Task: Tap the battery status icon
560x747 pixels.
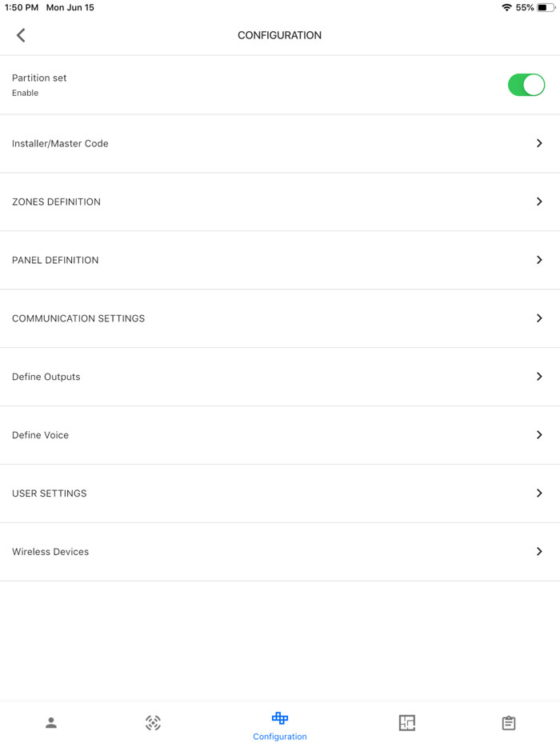Action: pyautogui.click(x=546, y=7)
